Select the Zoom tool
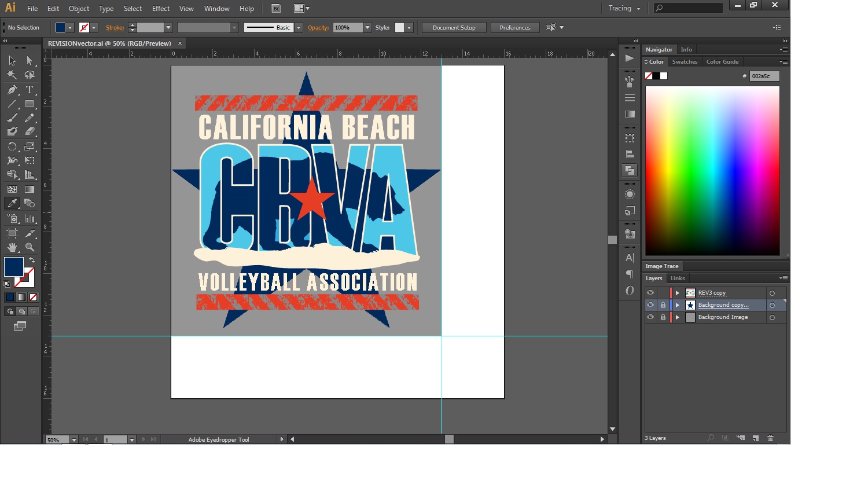The width and height of the screenshot is (868, 488). point(30,247)
